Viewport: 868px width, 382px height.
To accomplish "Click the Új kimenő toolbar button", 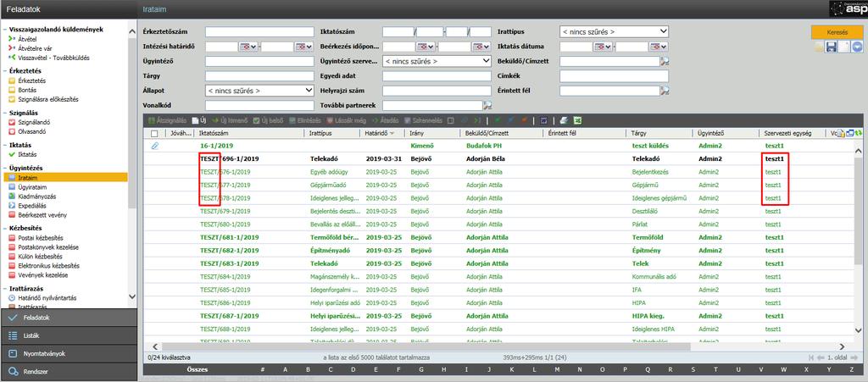I will [x=230, y=120].
